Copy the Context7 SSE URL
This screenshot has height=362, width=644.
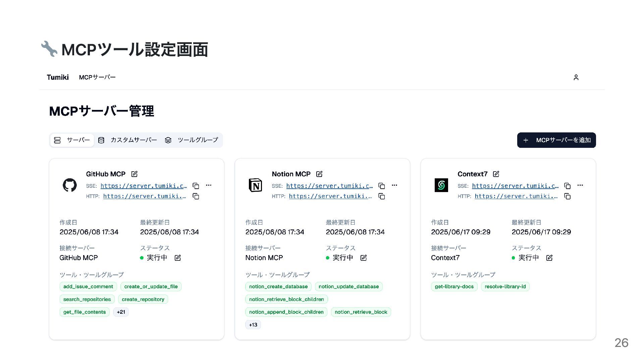pyautogui.click(x=568, y=186)
